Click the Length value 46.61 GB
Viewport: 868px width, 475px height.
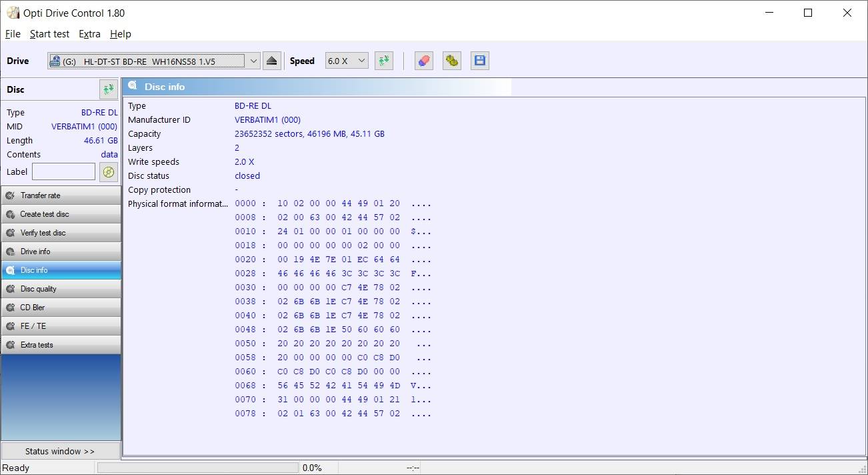pos(101,141)
